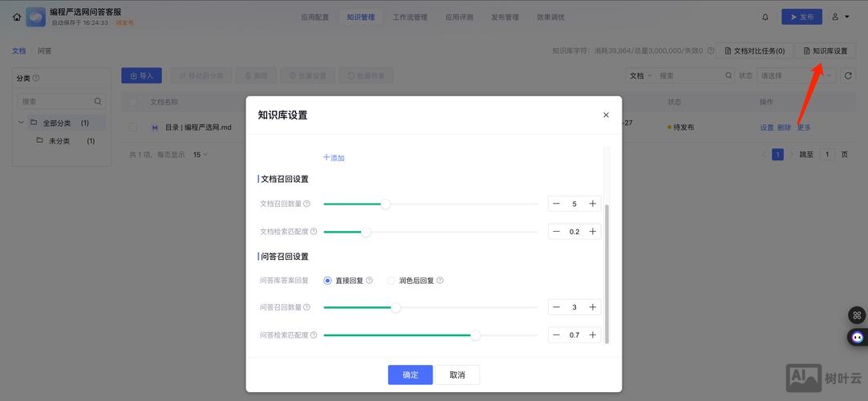868x401 pixels.
Task: Click the 问答检索匹配度 help icon
Action: click(x=314, y=334)
